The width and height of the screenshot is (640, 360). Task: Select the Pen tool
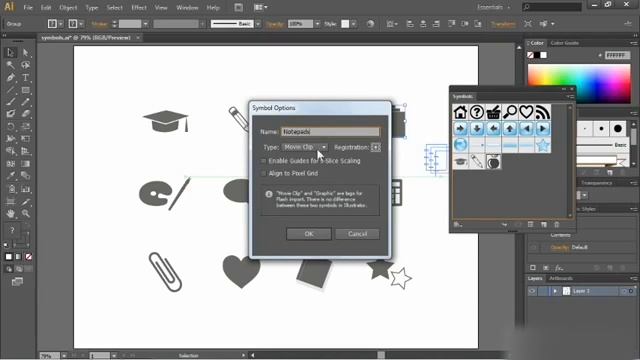(11, 78)
